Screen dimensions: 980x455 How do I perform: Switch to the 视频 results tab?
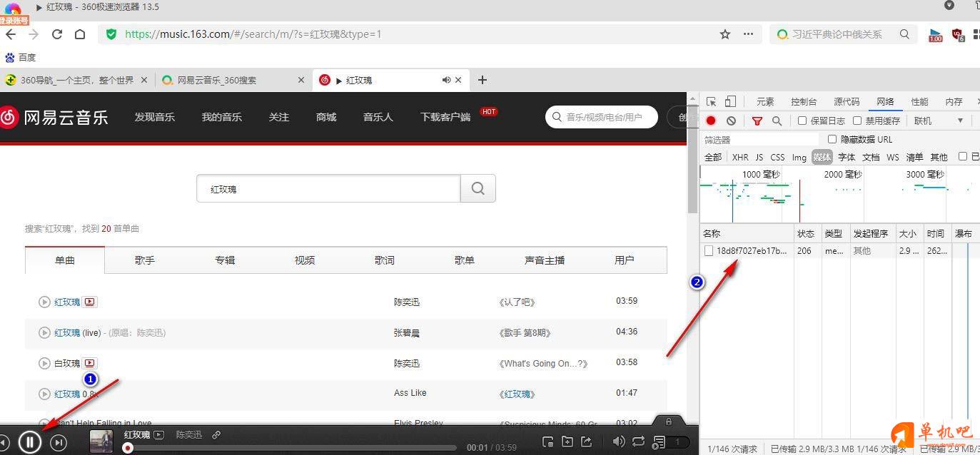305,260
